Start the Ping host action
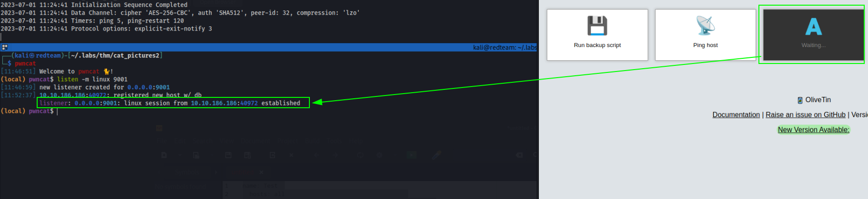The height and width of the screenshot is (199, 868). [x=705, y=35]
